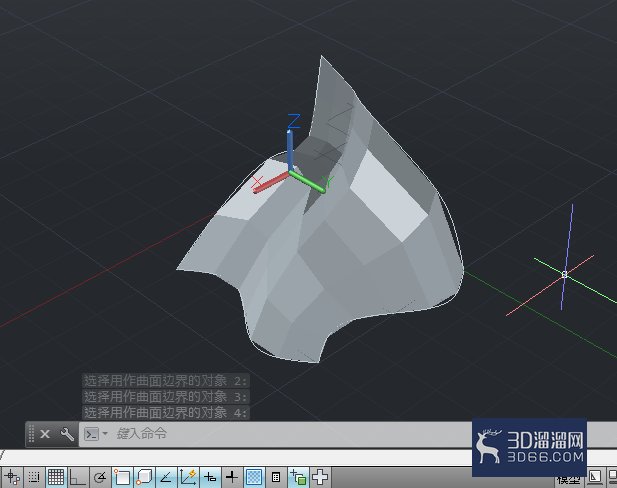This screenshot has height=488, width=617.
Task: Open command line customize wrench
Action: (x=67, y=434)
